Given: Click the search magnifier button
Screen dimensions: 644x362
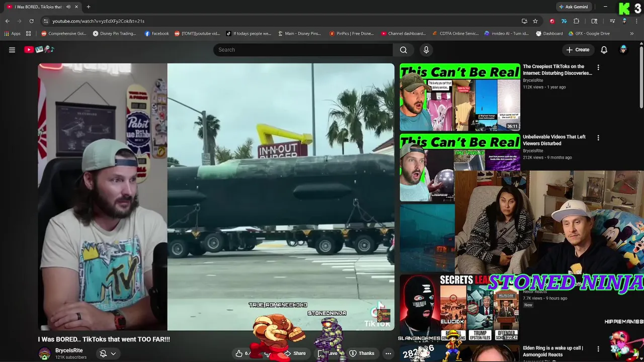Looking at the screenshot, I should [404, 50].
